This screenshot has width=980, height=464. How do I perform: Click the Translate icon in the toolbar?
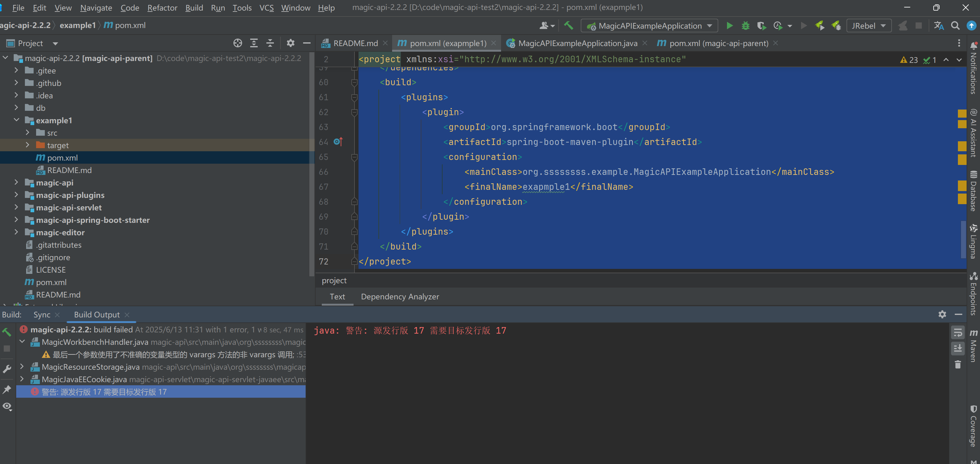(939, 26)
